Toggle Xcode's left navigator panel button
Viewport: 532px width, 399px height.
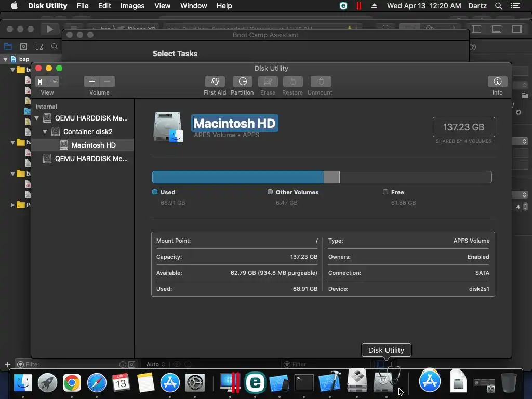click(476, 29)
